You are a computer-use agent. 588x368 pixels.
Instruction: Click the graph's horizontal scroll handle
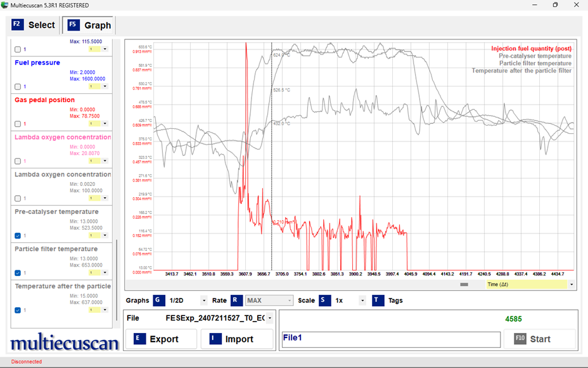(464, 285)
